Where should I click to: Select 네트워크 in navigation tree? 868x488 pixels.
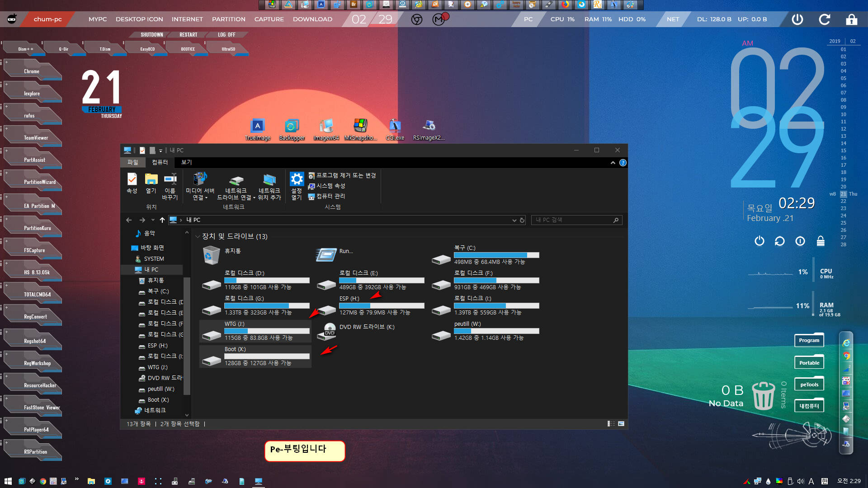pos(151,410)
